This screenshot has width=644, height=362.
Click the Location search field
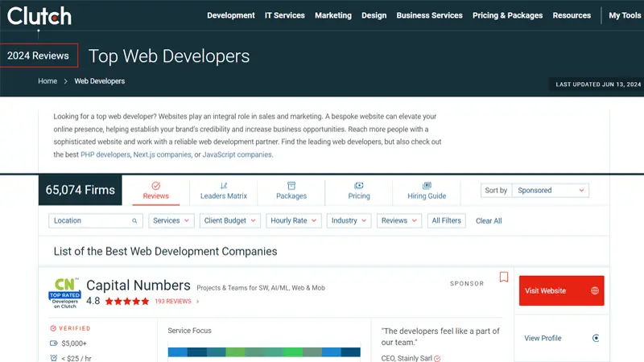click(96, 220)
